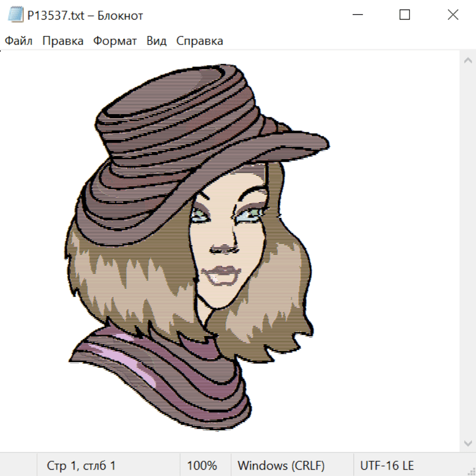Screen dimensions: 476x476
Task: Click the scroll down arrow
Action: tap(468, 443)
